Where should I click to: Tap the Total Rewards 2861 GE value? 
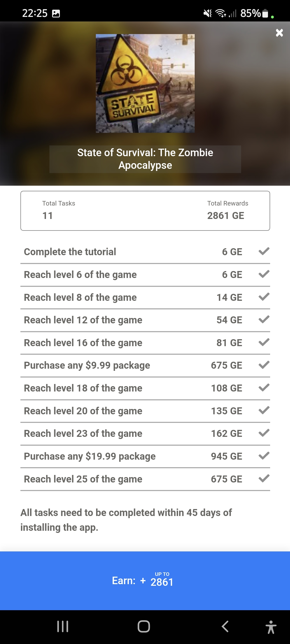tap(226, 215)
